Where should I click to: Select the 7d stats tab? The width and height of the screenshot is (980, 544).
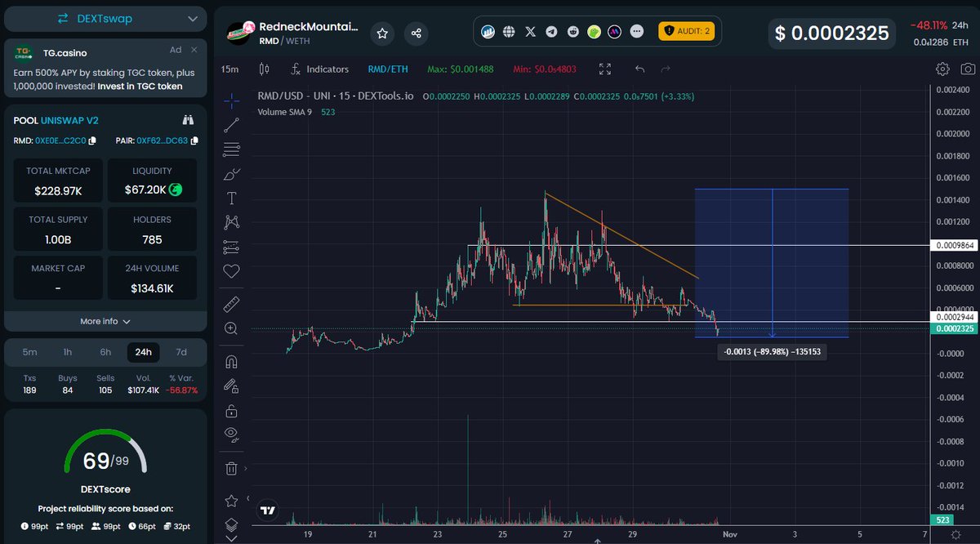(181, 352)
